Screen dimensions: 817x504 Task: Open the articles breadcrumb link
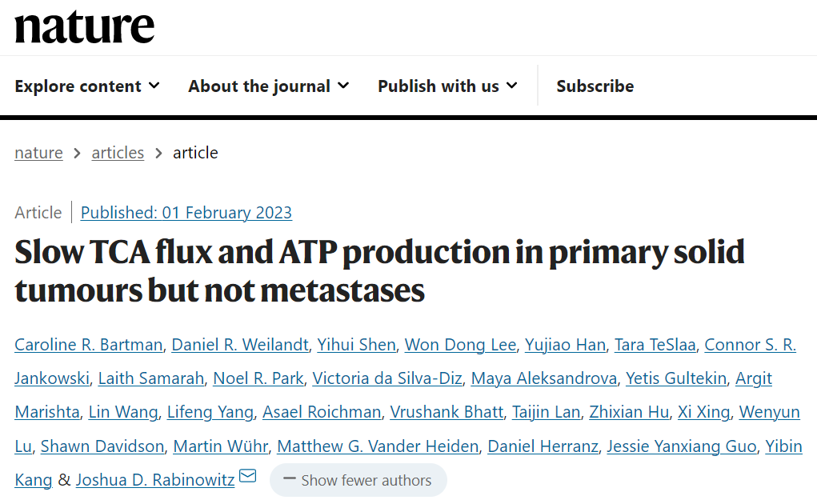[118, 153]
